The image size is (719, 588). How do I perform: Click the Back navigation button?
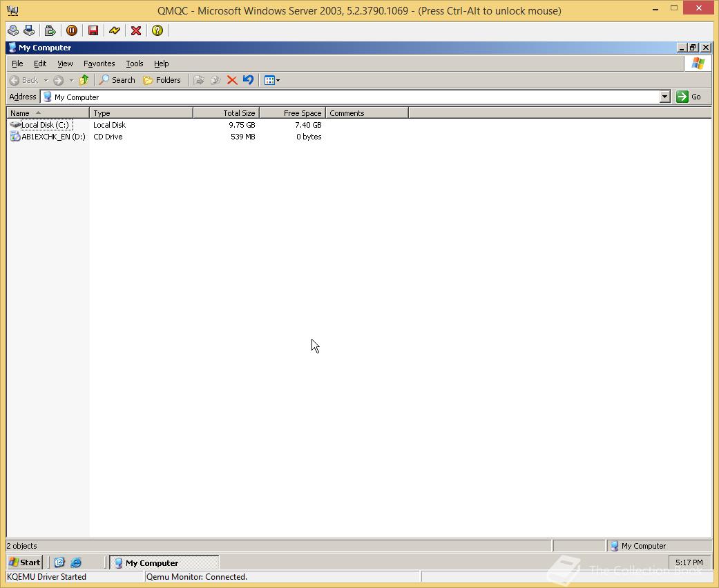coord(24,80)
